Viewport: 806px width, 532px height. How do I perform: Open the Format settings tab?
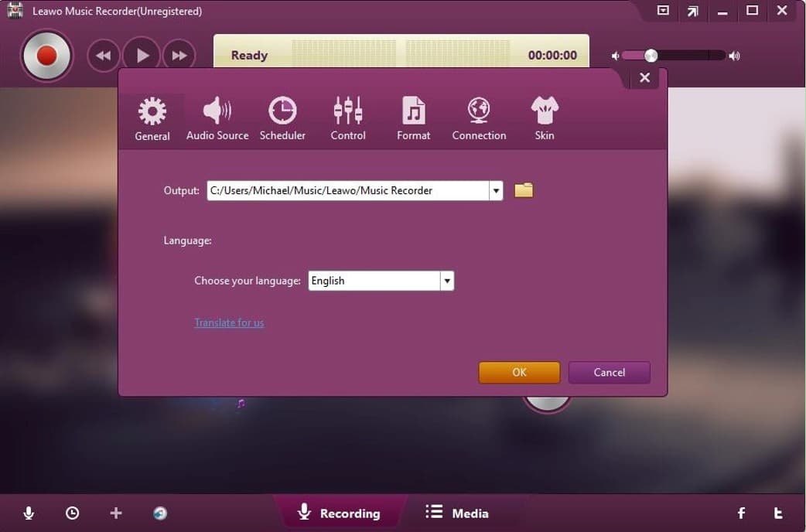click(x=414, y=119)
